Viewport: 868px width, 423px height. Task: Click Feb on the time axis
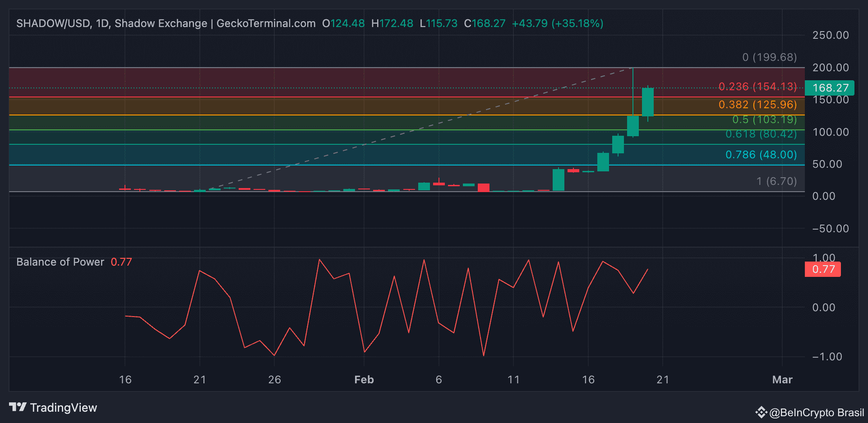click(x=364, y=380)
